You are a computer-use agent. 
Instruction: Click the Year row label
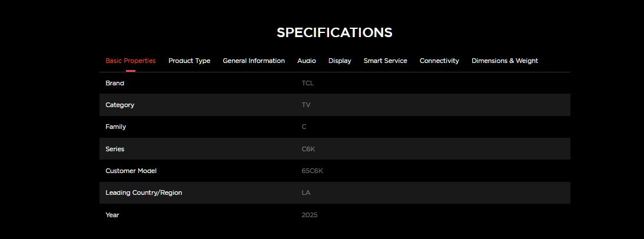112,215
